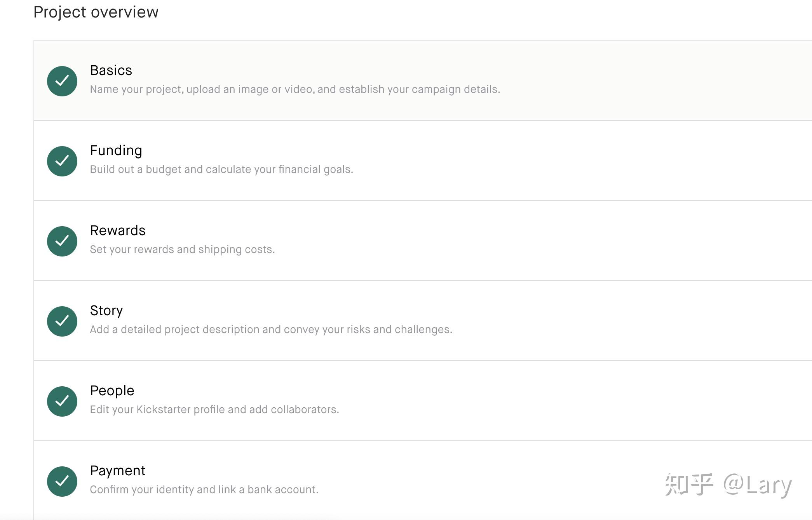Click 'Name your project' description under Basics
The width and height of the screenshot is (812, 520).
point(295,89)
